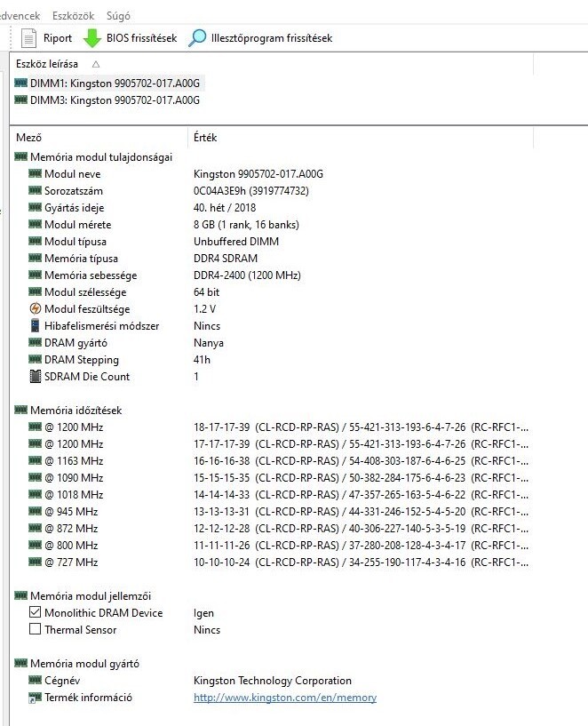This screenshot has width=588, height=726.
Task: Select the DRAM Stepping field
Action: point(82,360)
